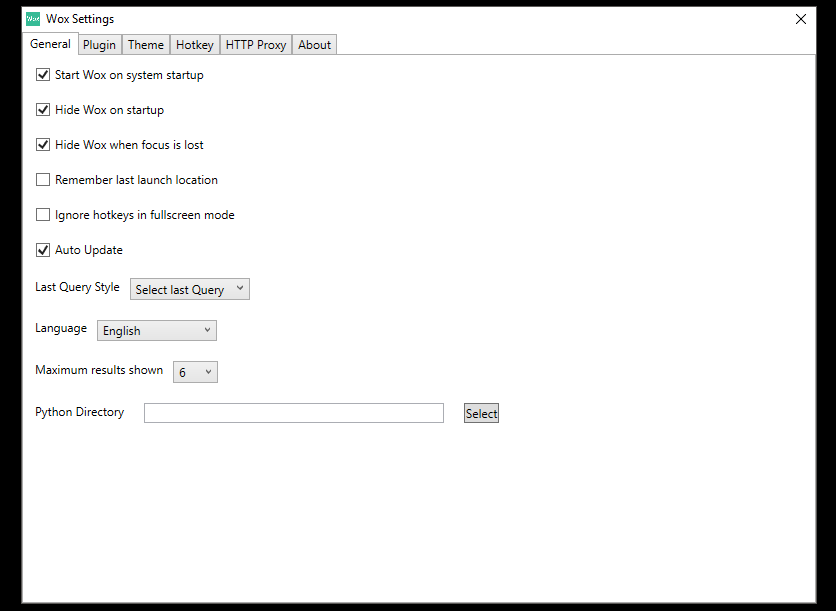
Task: Click Select button for Python Directory
Action: point(481,413)
